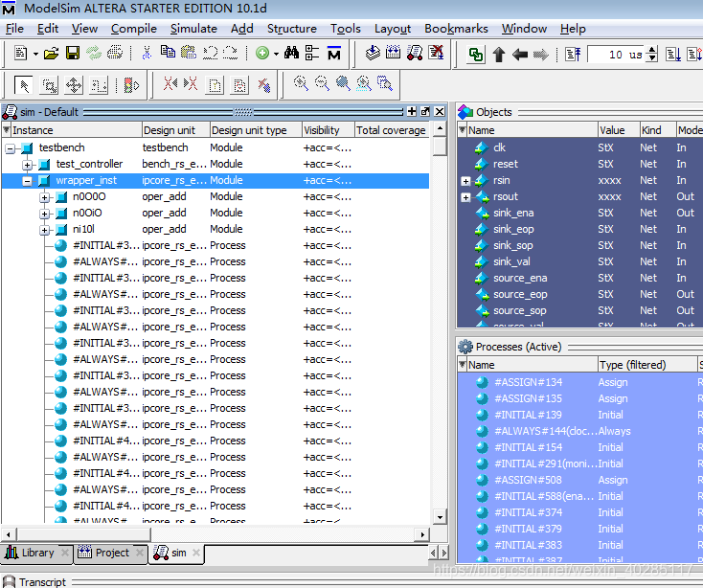
Task: Click the Paste icon
Action: pos(189,53)
